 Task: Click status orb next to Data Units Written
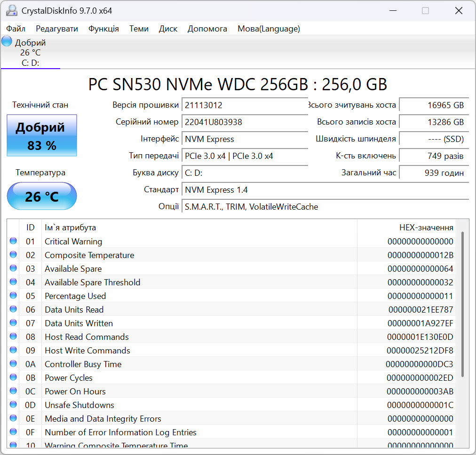tap(13, 323)
